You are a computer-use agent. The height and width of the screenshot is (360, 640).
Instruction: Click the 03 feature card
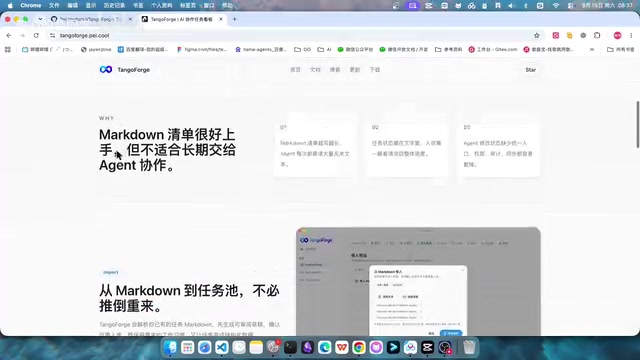pos(499,146)
